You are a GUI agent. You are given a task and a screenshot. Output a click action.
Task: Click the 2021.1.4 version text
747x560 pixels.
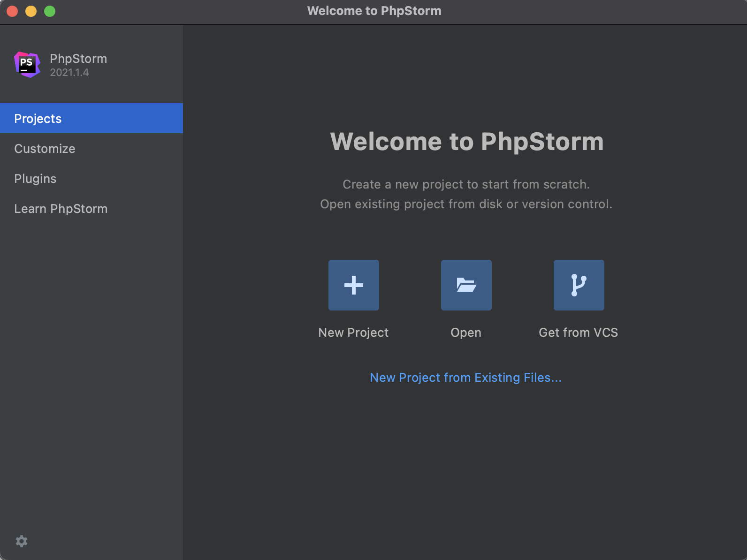69,72
